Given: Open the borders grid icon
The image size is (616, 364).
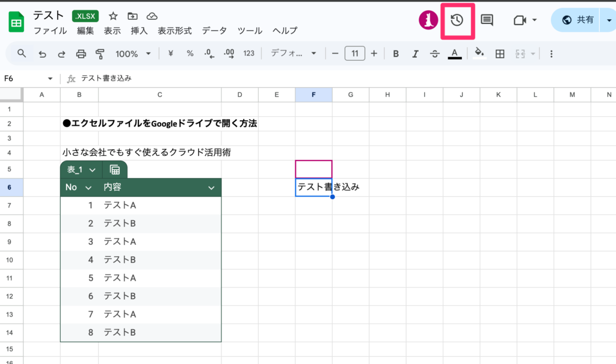Looking at the screenshot, I should point(499,54).
